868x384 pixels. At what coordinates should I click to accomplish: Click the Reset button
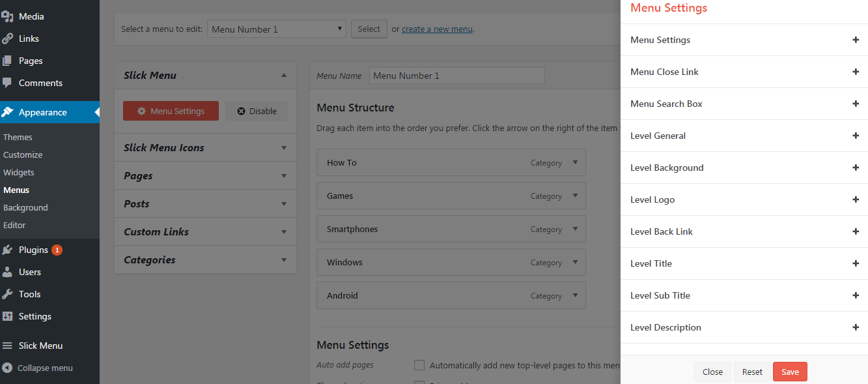pyautogui.click(x=752, y=372)
